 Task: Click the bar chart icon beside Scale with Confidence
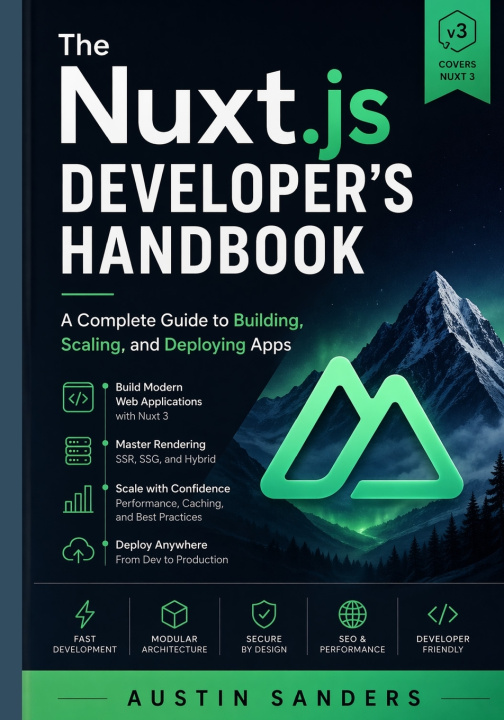(78, 498)
